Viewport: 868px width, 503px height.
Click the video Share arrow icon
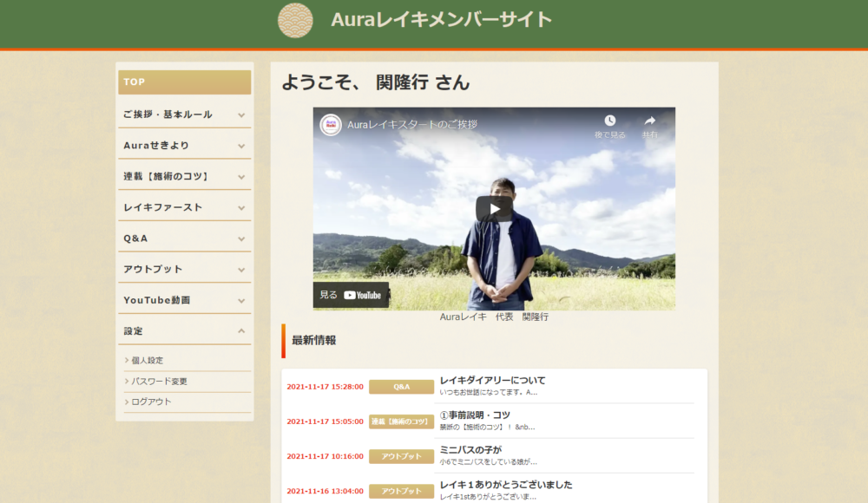click(x=649, y=121)
